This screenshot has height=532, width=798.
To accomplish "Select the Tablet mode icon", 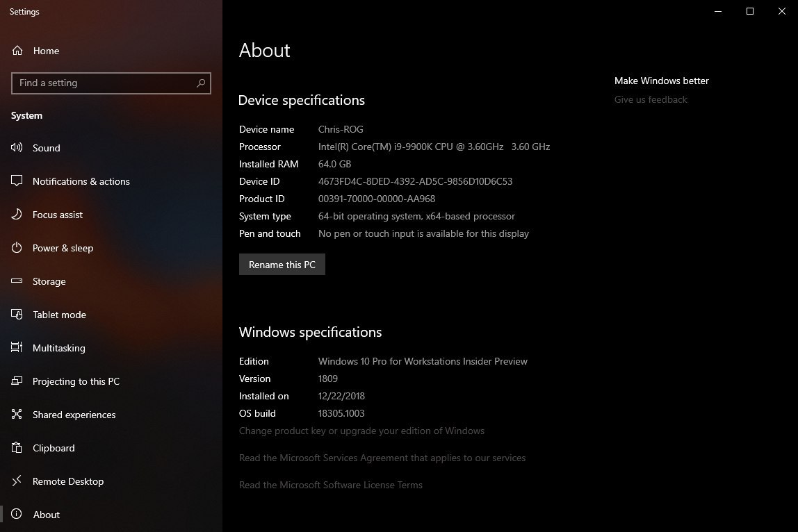I will click(17, 315).
